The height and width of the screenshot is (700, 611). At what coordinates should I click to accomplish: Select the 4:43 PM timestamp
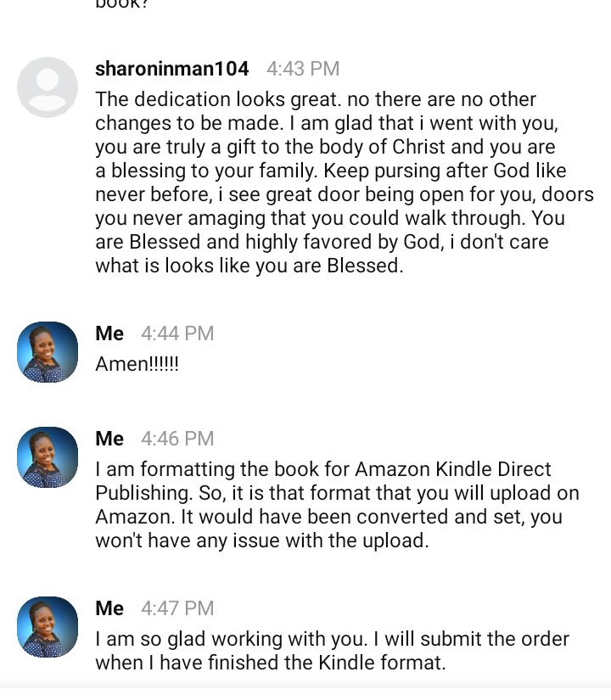[303, 69]
